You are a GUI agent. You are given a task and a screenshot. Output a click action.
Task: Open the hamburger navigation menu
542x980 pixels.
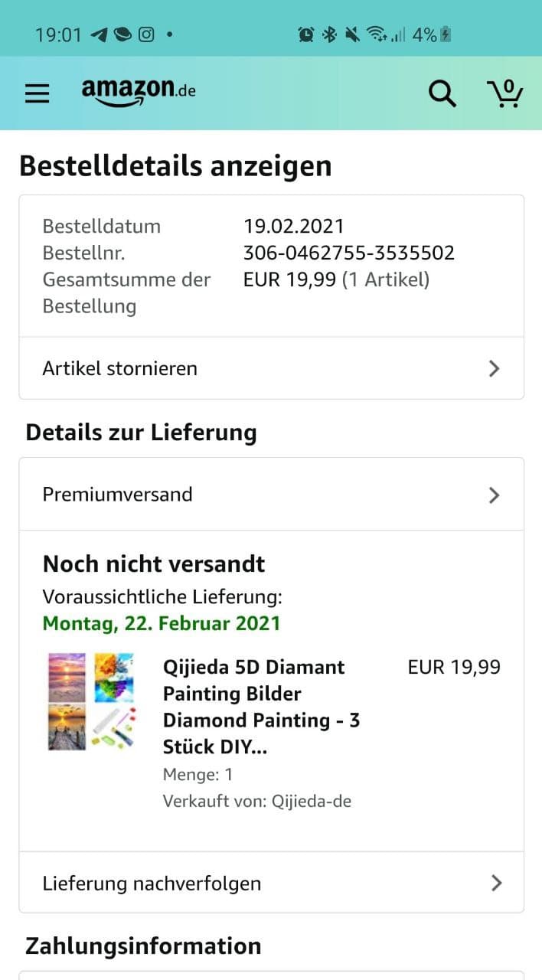37,93
